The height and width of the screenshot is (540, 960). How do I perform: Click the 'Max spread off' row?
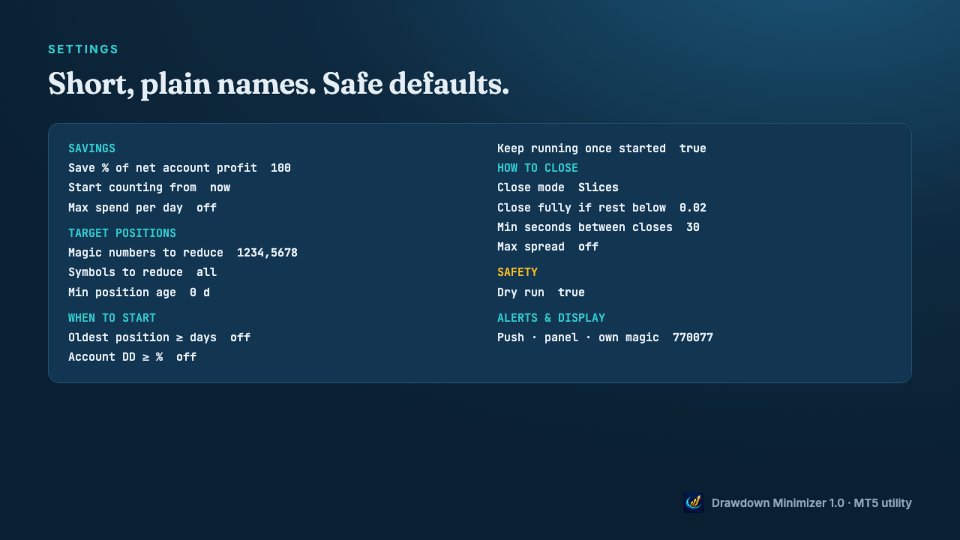pos(548,247)
